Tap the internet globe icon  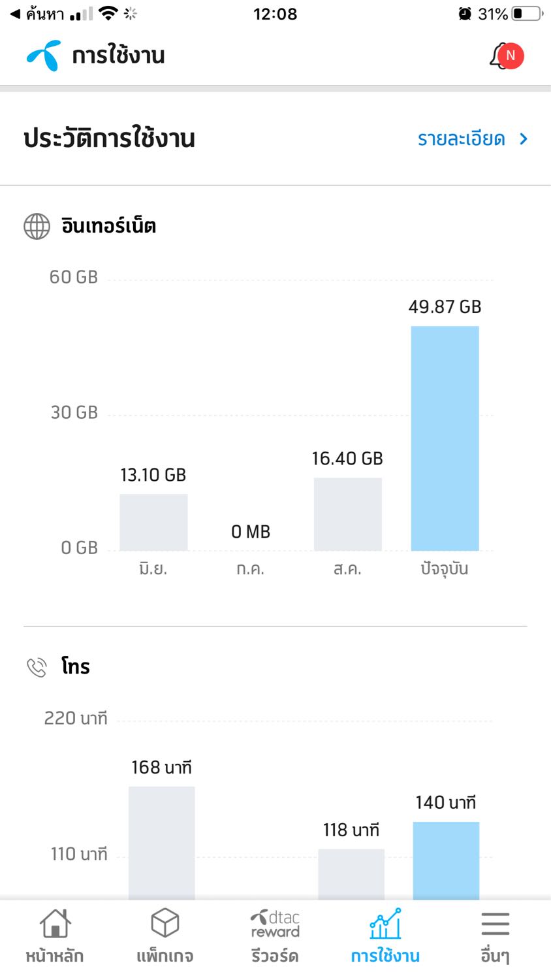click(x=37, y=226)
